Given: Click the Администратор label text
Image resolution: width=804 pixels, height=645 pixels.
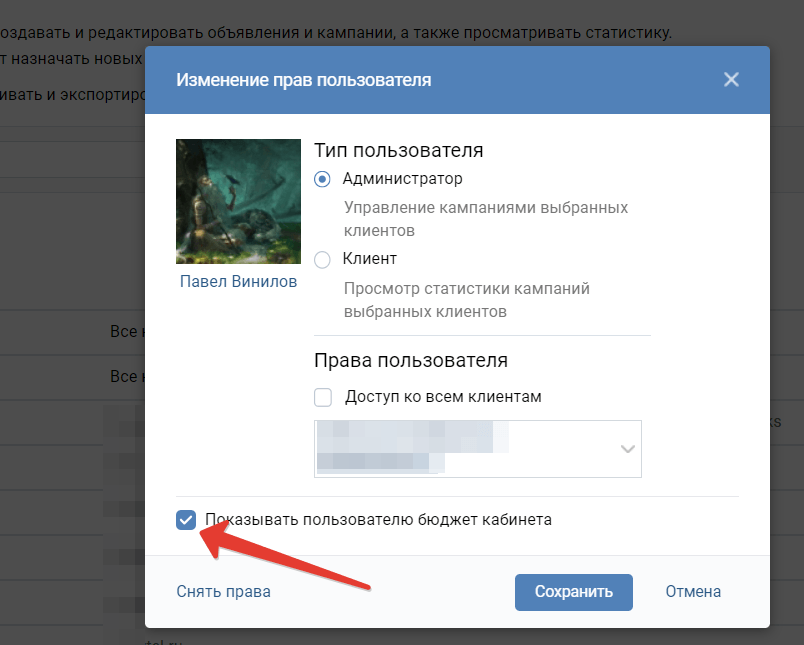Looking at the screenshot, I should coord(403,179).
